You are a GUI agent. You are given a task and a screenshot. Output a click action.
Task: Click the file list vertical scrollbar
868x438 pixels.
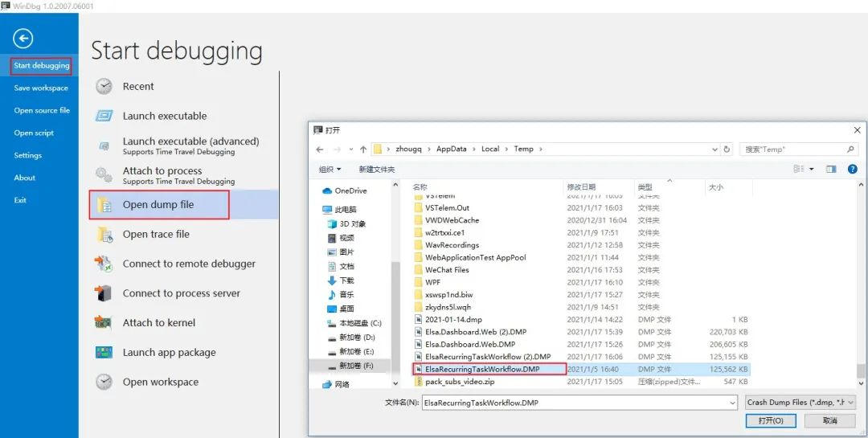(860, 282)
